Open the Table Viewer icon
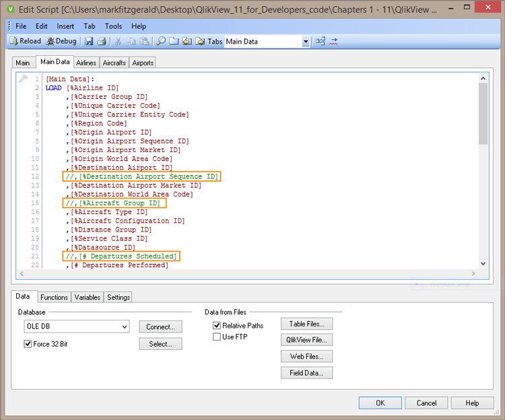Image resolution: width=505 pixels, height=420 pixels. point(320,41)
